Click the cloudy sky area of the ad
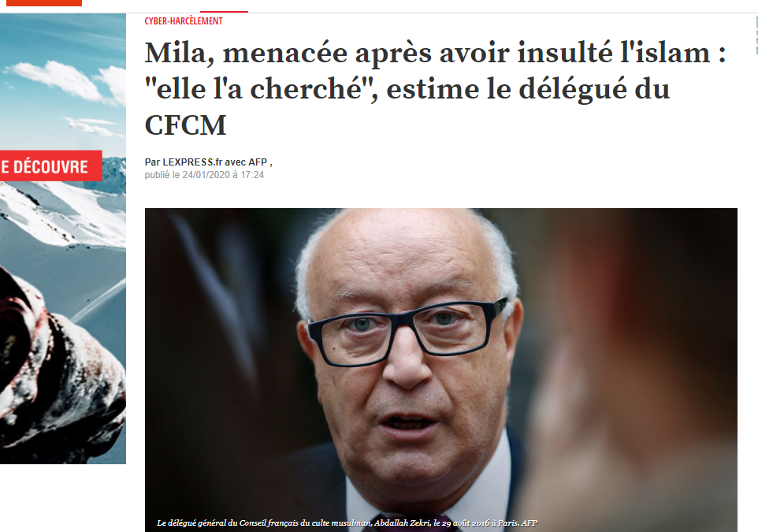The width and height of the screenshot is (758, 532). tap(63, 77)
